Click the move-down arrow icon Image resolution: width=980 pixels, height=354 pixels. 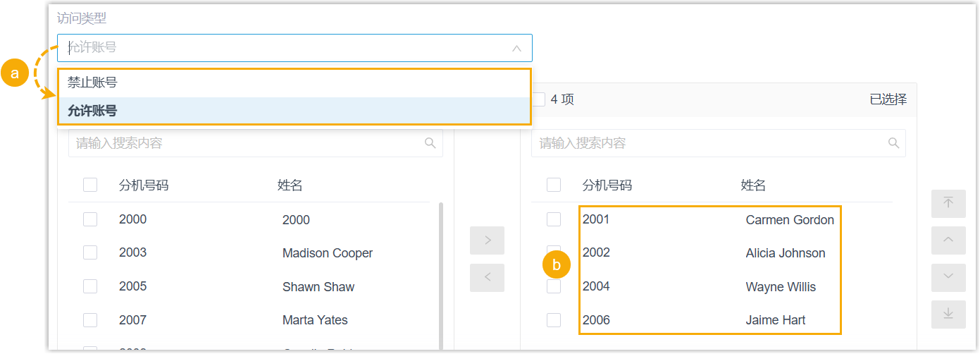(948, 278)
